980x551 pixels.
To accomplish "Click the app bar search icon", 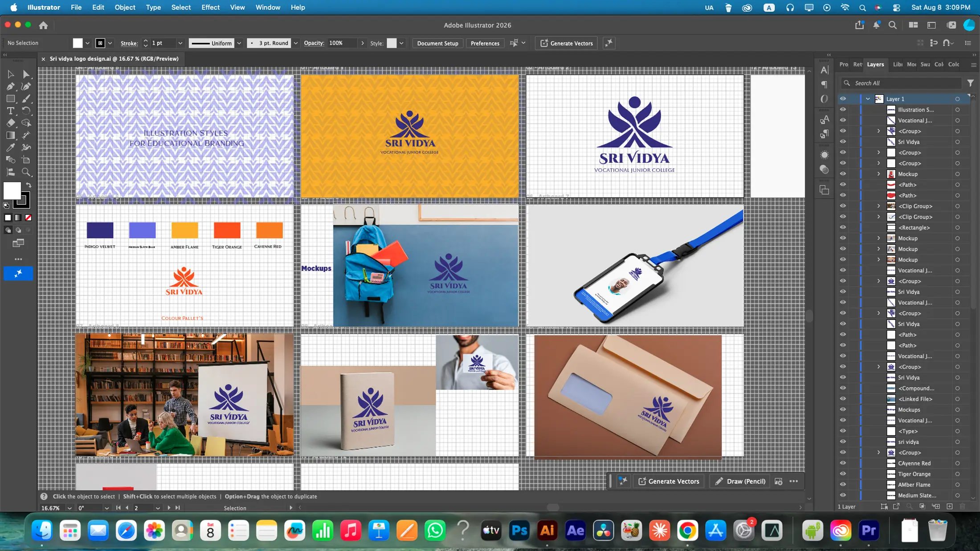I will (893, 25).
